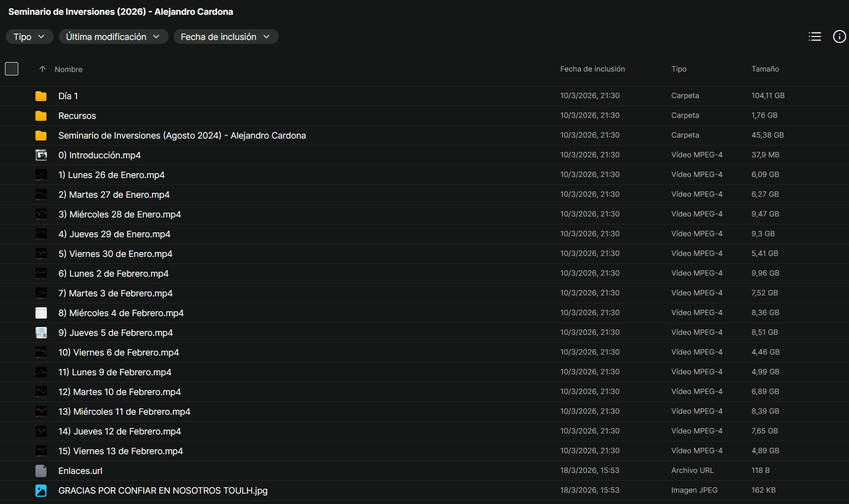The width and height of the screenshot is (849, 504).
Task: Click the list view layout icon
Action: coord(814,36)
